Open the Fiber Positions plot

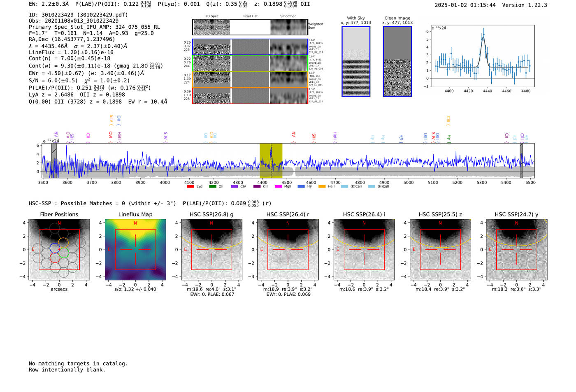(59, 250)
